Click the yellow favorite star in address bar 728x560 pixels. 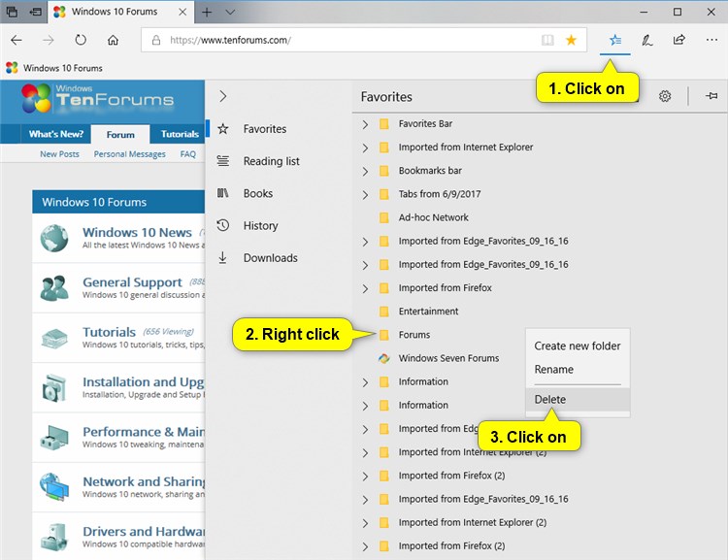(571, 40)
